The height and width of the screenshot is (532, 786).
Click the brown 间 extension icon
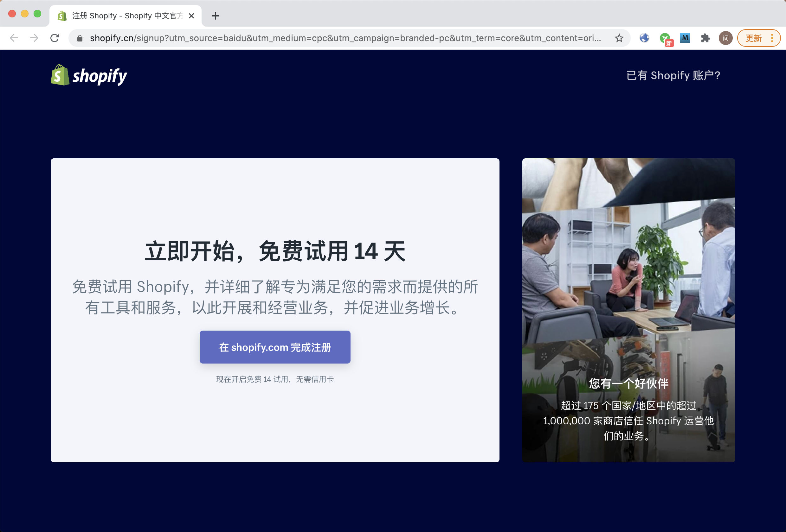pos(725,38)
